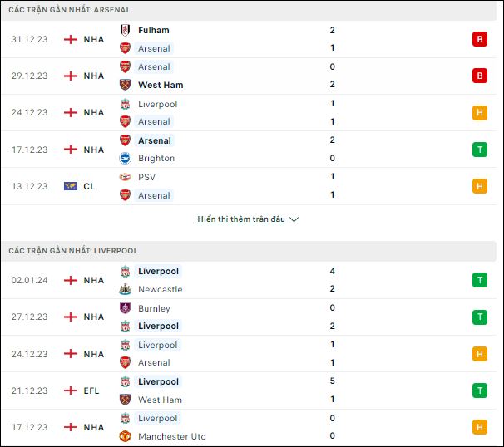
Task: Open the Manchester Utd team name link
Action: (x=172, y=436)
